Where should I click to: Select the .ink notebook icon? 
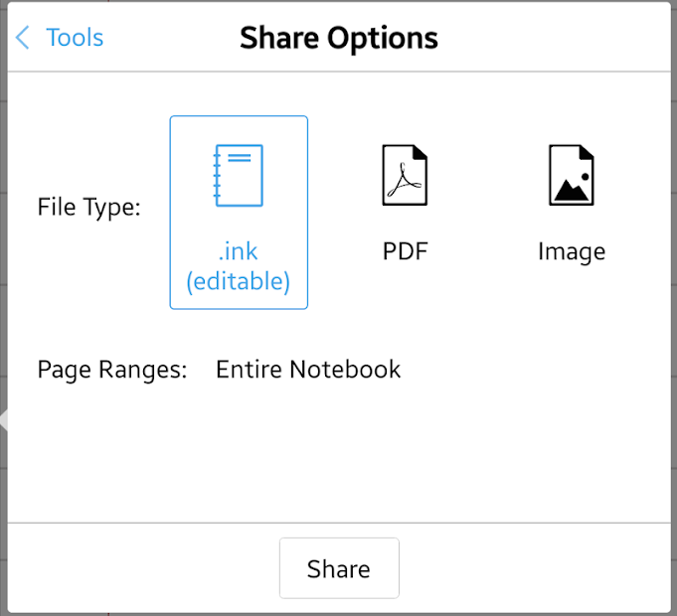tap(239, 176)
